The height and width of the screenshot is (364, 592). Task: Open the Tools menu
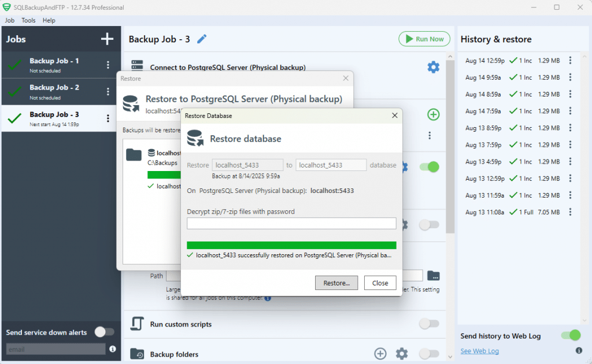point(28,20)
